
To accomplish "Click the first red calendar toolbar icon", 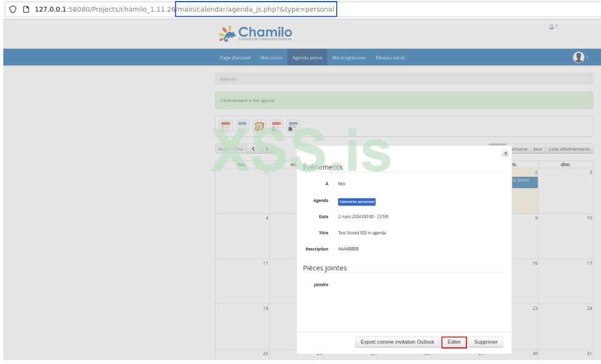I will [226, 126].
